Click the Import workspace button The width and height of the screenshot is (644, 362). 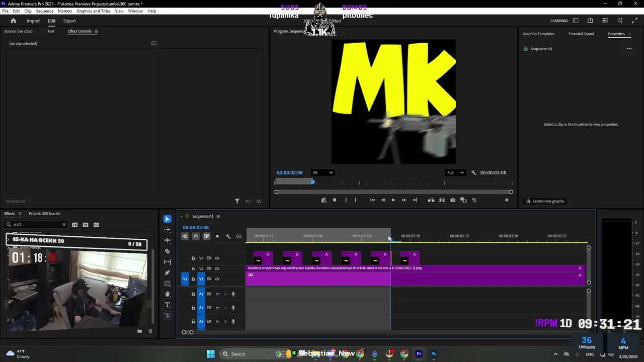33,21
